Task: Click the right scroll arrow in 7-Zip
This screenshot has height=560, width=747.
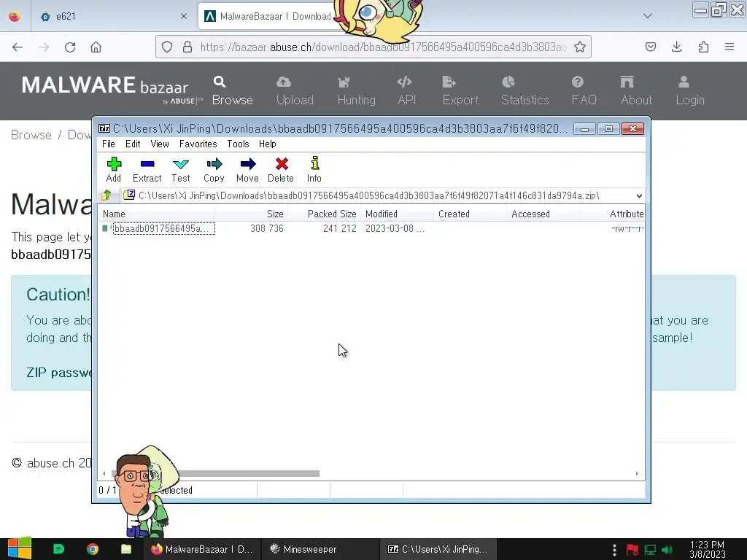Action: [637, 473]
